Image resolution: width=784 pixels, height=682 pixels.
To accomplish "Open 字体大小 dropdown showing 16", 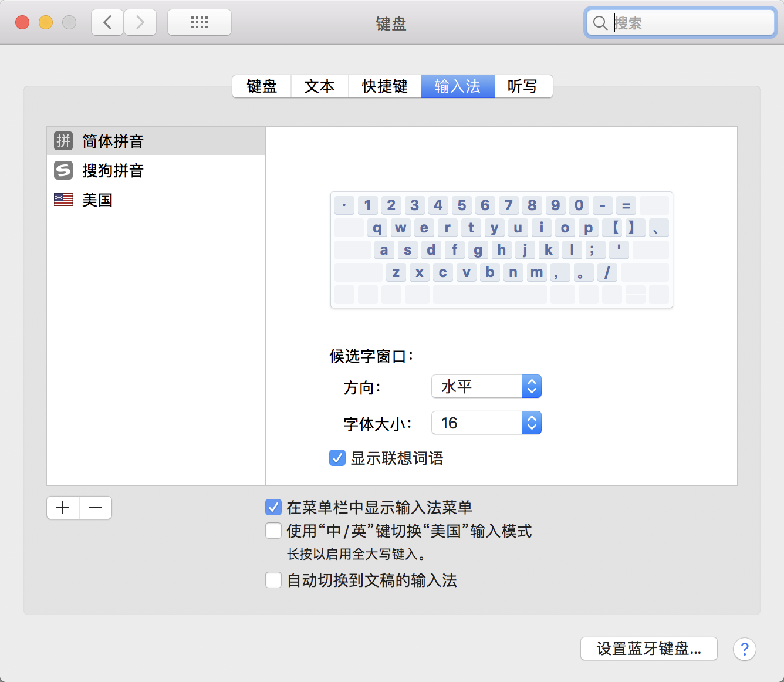I will 486,423.
